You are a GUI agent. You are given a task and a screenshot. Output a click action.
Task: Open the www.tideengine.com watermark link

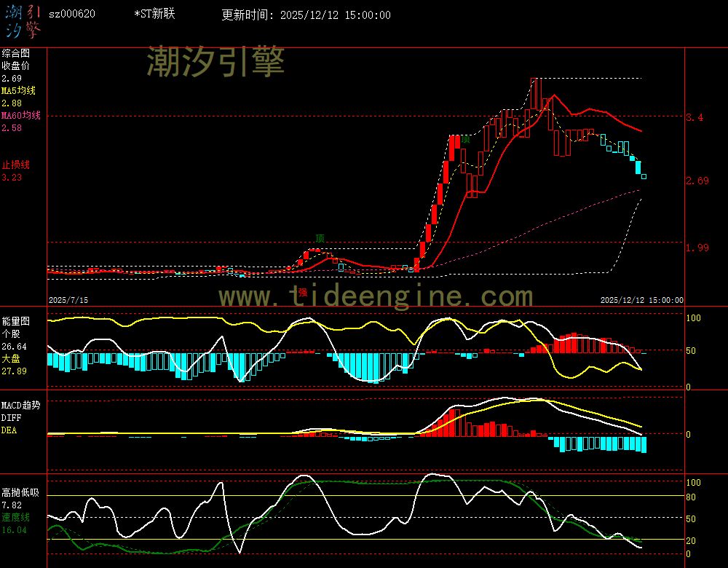(x=376, y=296)
